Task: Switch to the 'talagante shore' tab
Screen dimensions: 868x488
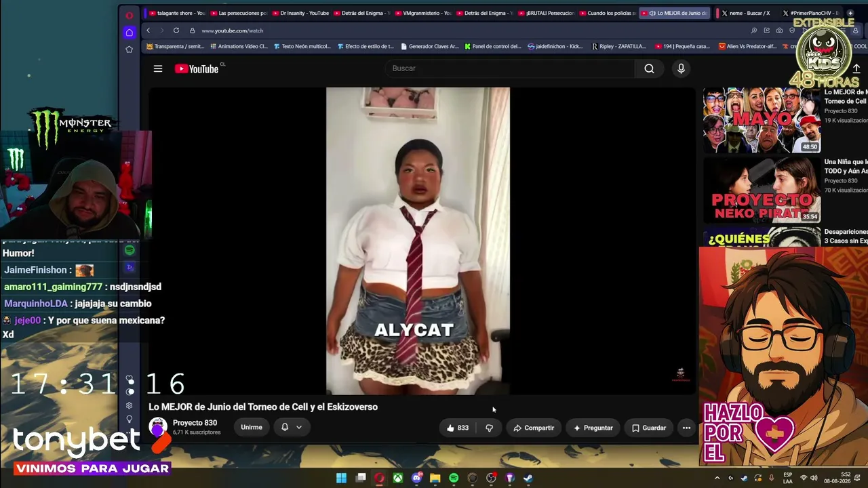Action: (176, 13)
